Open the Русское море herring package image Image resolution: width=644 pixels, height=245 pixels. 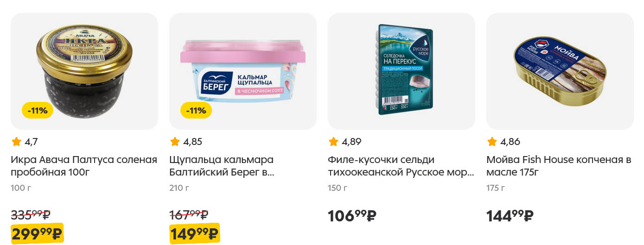pyautogui.click(x=402, y=71)
